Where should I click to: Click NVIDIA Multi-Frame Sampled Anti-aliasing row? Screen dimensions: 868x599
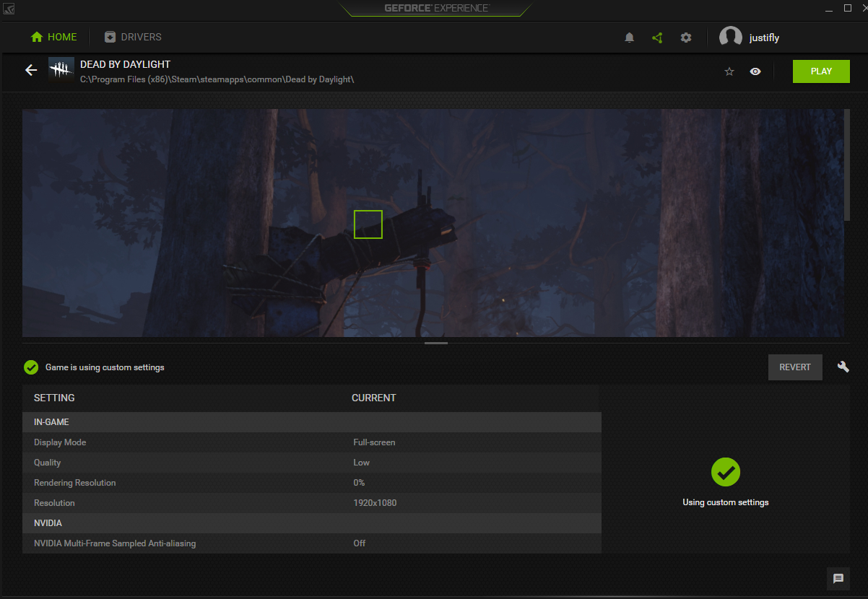pyautogui.click(x=312, y=543)
